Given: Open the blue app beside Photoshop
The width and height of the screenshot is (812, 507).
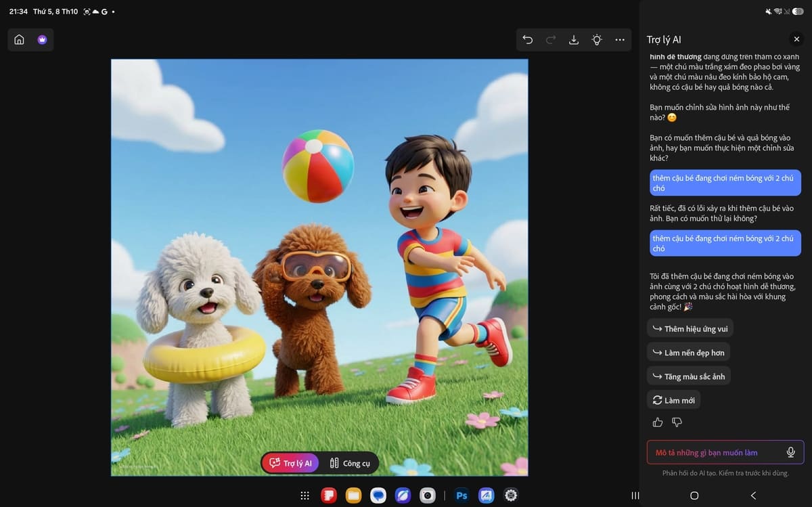Looking at the screenshot, I should (487, 496).
